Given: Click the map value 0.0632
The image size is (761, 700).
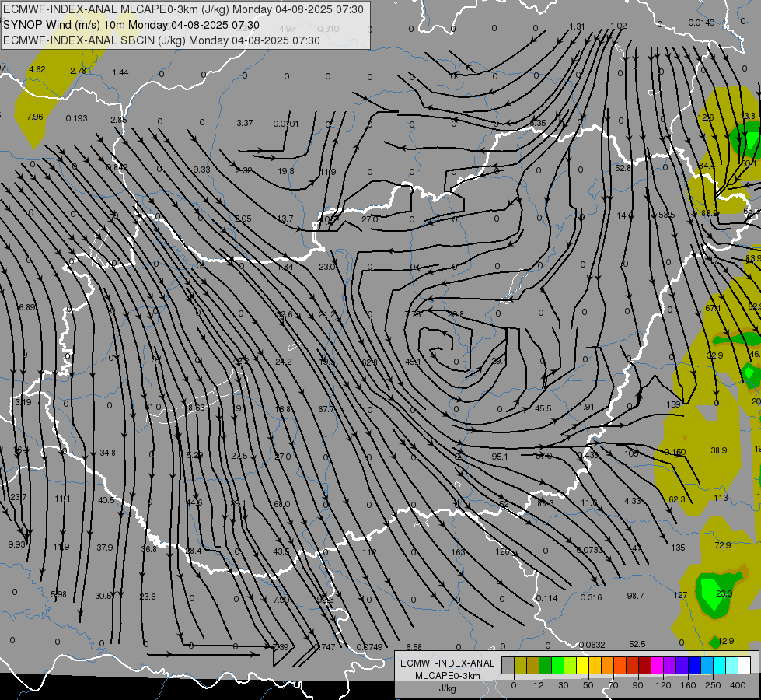Looking at the screenshot, I should point(592,645).
